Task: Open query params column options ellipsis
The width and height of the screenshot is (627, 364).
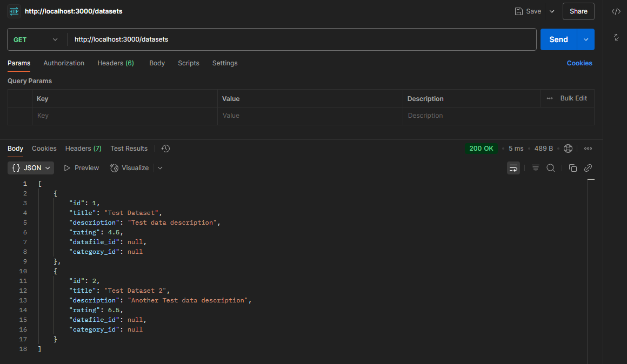Action: pyautogui.click(x=549, y=98)
